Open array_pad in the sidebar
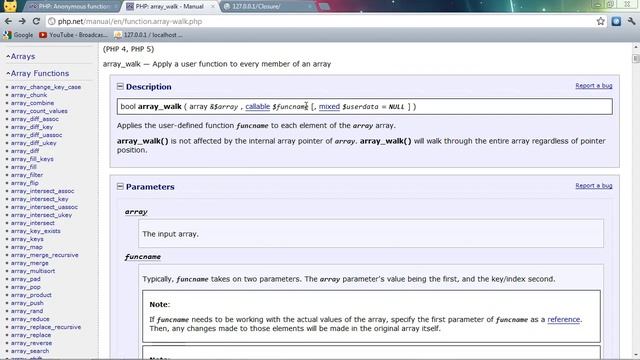Screen dimensions: 640x360 [25, 279]
